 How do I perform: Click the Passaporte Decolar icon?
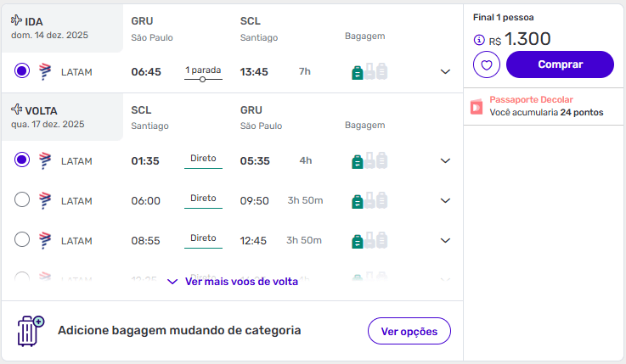click(477, 106)
